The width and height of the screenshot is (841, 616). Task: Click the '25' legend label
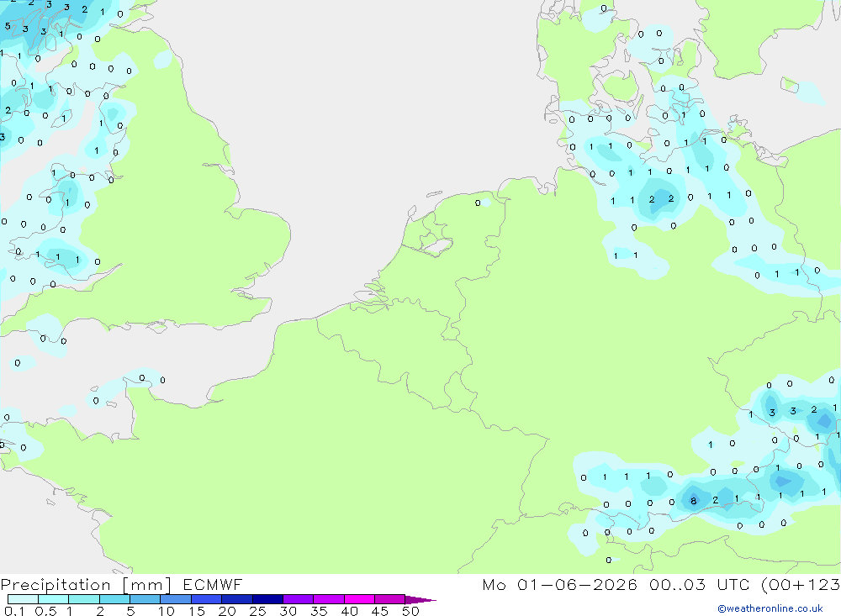pos(257,611)
